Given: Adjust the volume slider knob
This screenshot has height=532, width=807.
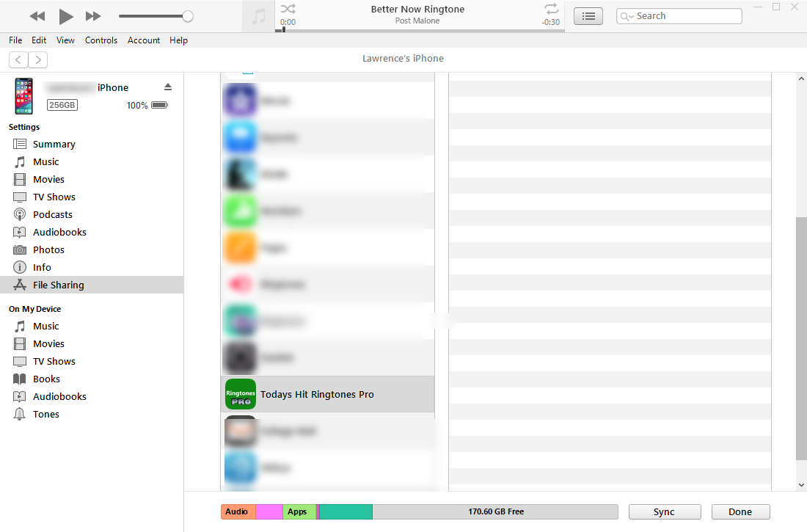Looking at the screenshot, I should click(x=188, y=16).
